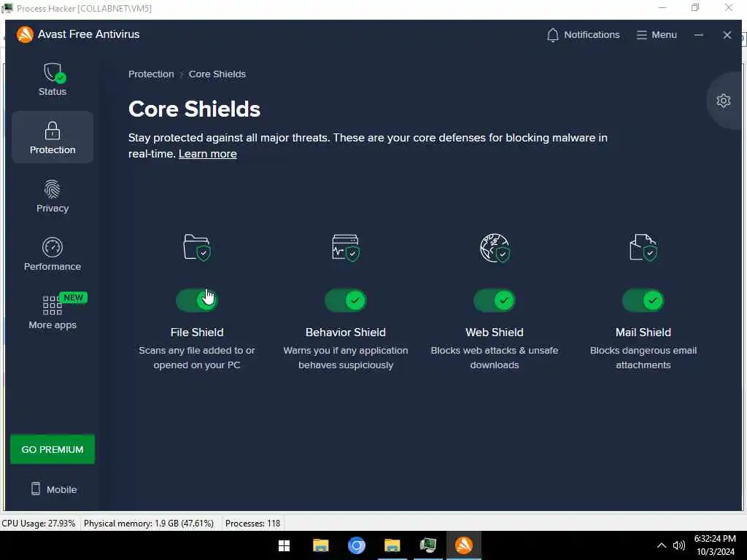This screenshot has width=747, height=560.
Task: Select the Protection lock icon
Action: (x=53, y=131)
